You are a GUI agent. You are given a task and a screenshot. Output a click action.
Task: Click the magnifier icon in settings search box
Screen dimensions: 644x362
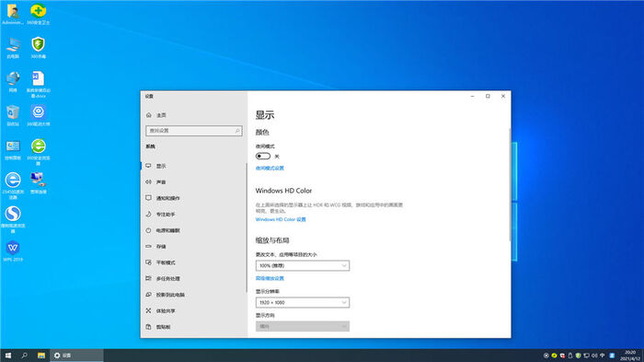tap(237, 131)
